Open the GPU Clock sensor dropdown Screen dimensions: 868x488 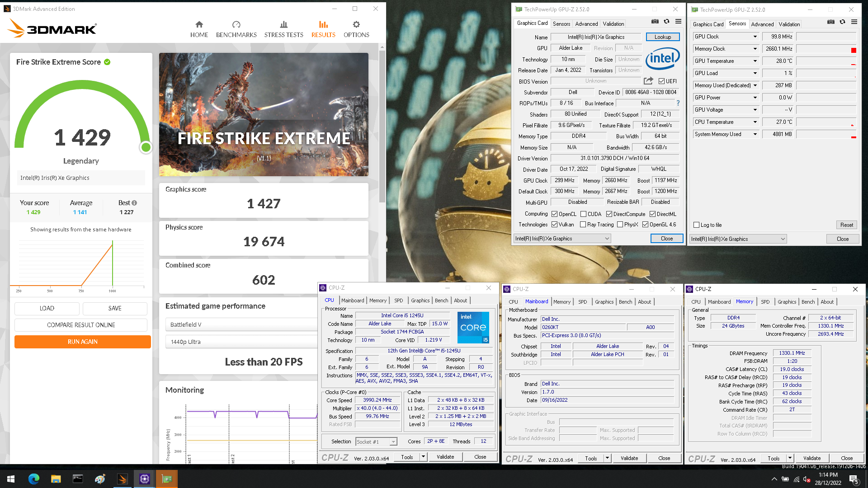coord(755,37)
